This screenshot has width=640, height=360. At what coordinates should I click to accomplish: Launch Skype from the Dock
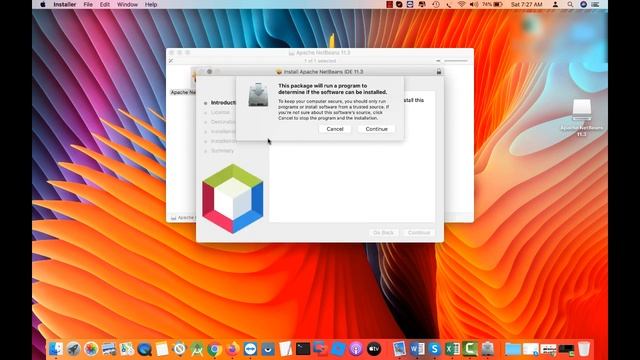(435, 349)
